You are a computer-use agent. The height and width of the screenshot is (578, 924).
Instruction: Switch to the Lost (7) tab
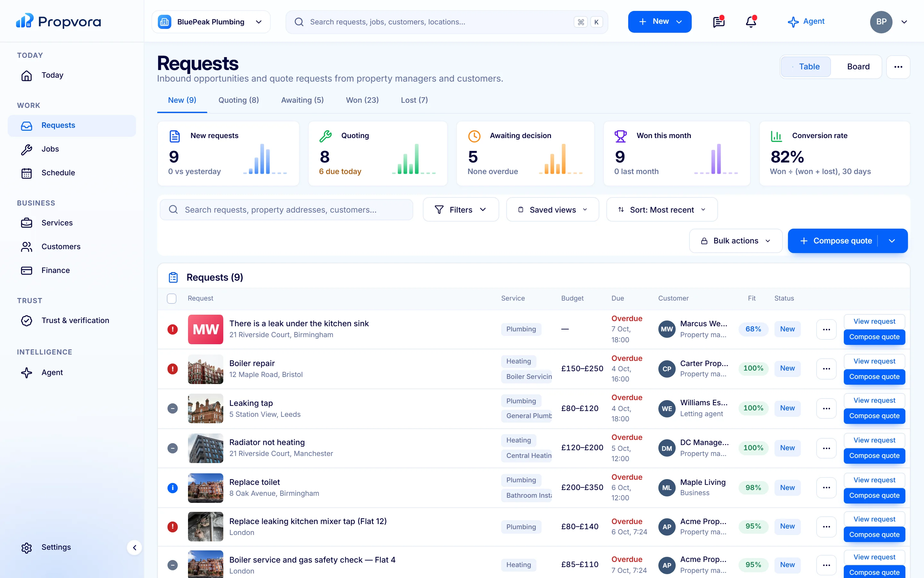point(414,100)
